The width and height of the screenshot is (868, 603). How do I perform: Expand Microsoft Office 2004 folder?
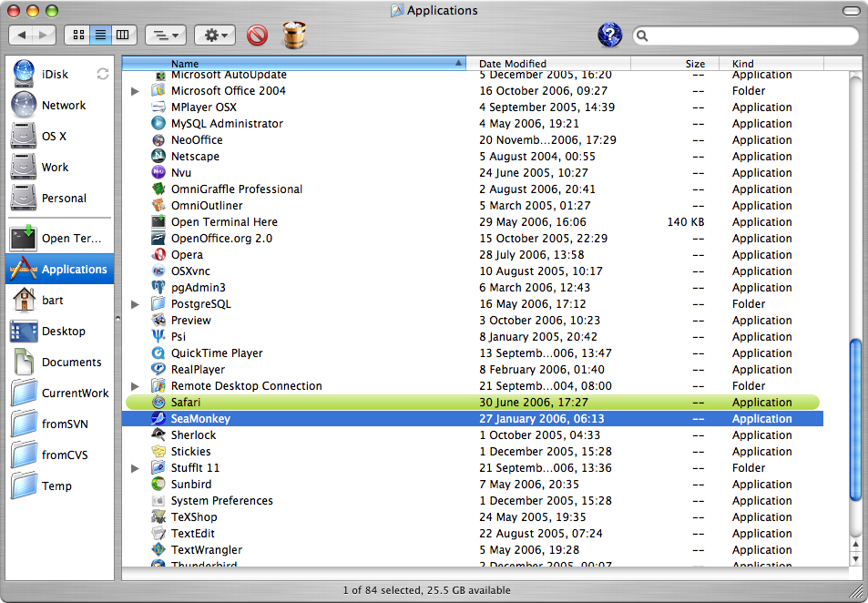135,91
